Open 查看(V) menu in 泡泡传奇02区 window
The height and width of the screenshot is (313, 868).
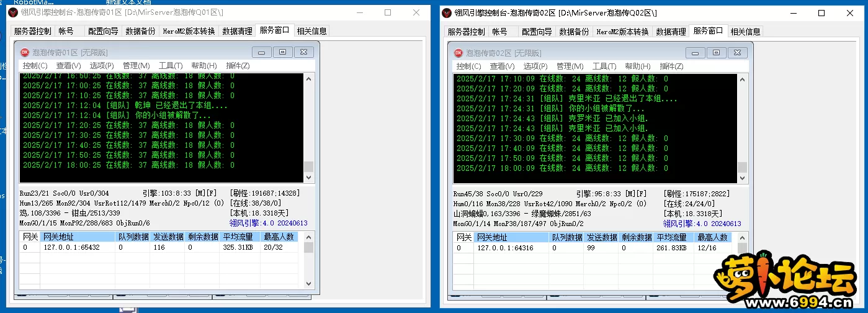[502, 66]
